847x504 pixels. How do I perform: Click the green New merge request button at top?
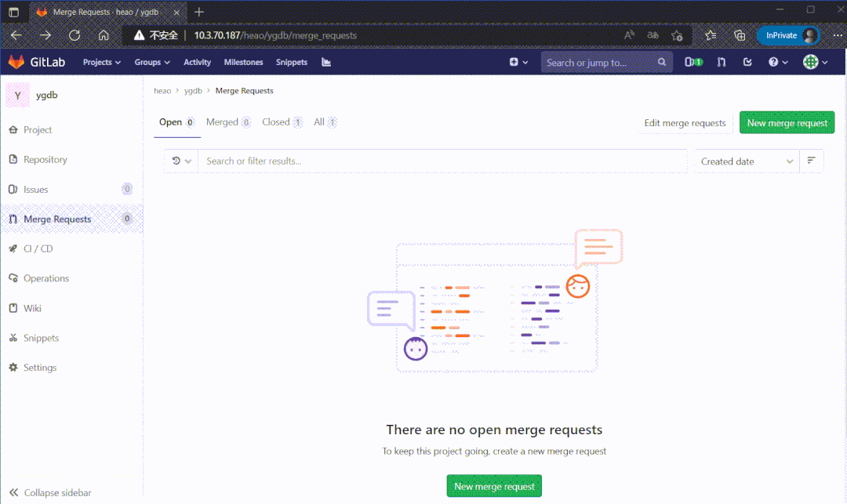coord(787,122)
